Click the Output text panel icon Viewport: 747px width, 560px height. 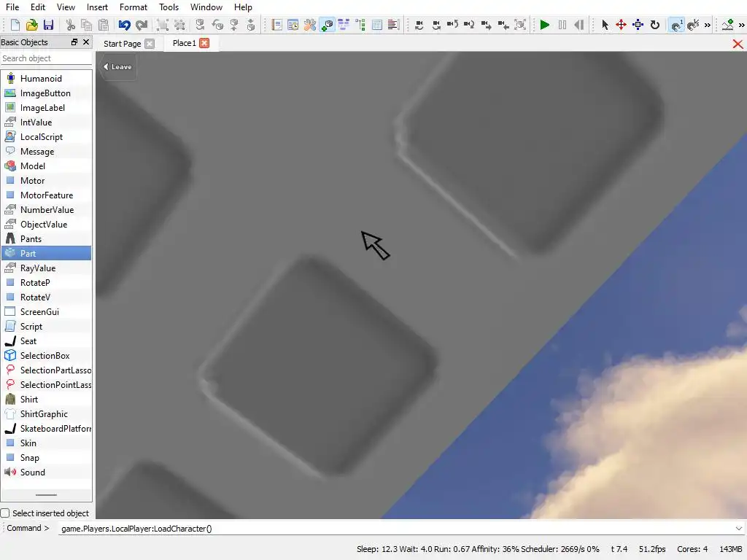pyautogui.click(x=393, y=25)
